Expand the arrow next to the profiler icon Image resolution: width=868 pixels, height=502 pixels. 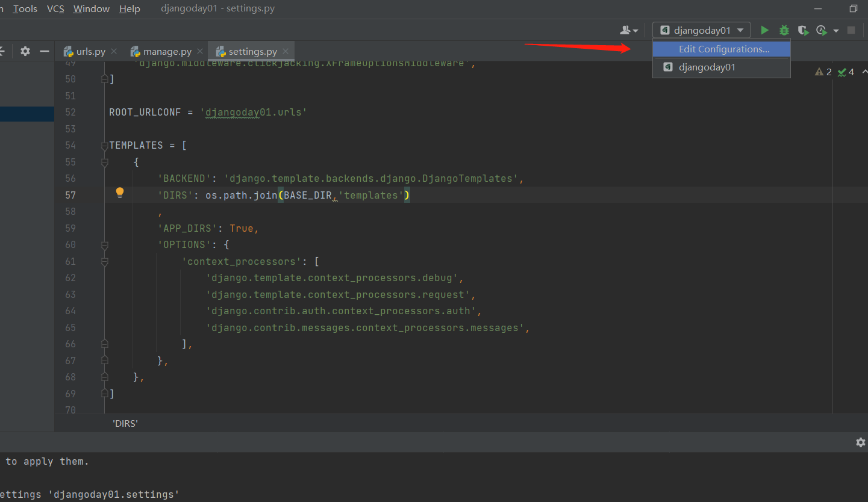point(836,30)
